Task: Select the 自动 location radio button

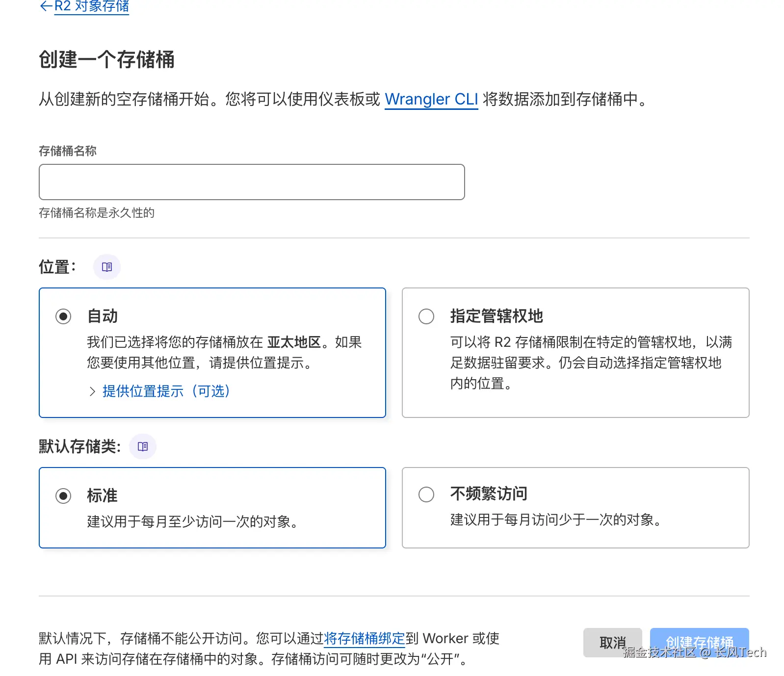Action: (63, 316)
